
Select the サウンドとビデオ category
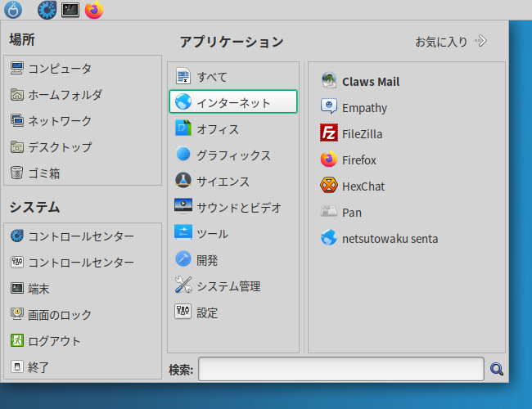click(233, 207)
